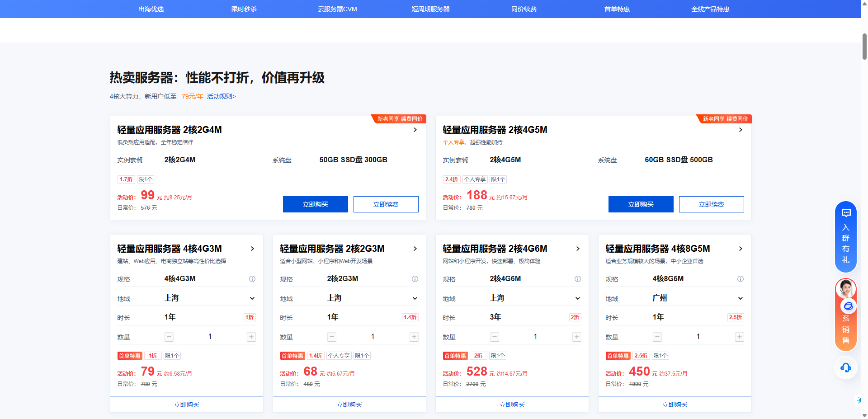Open the 广州 region dropdown

pos(741,298)
